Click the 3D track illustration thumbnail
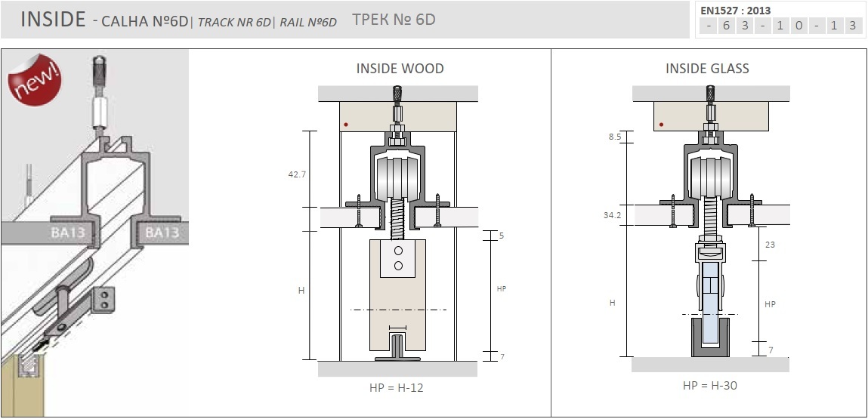 click(94, 233)
